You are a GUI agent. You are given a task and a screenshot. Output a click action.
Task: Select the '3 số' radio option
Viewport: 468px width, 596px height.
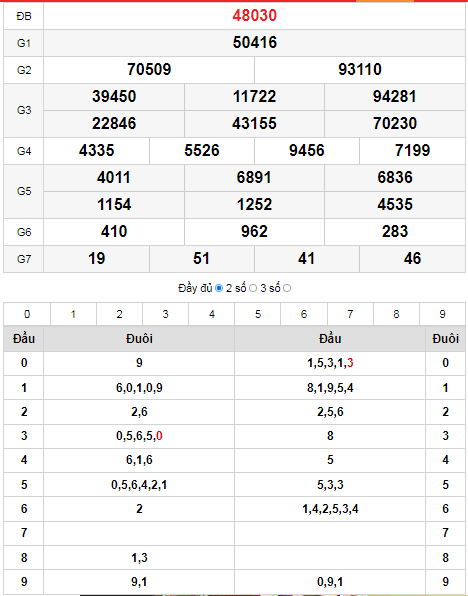click(287, 288)
